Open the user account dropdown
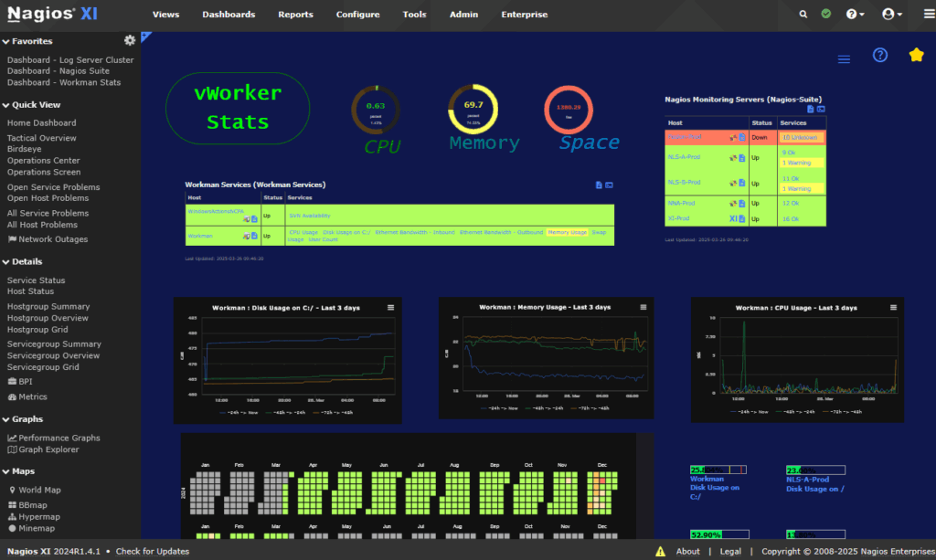The height and width of the screenshot is (560, 936). [891, 15]
